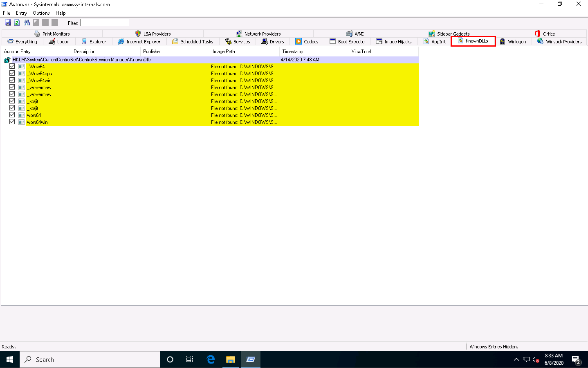
Task: Click the file icon beside wow64win
Action: pos(21,122)
